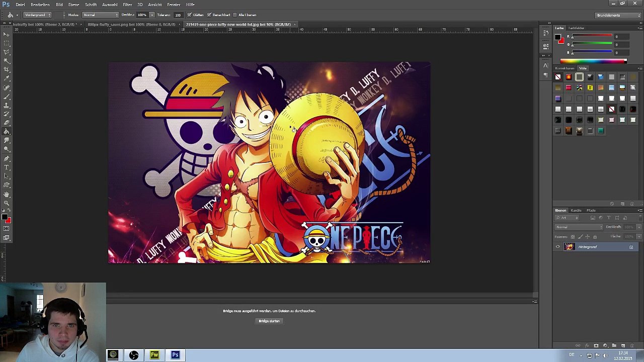Open the Fläche fill arrow in Layers panel
The image size is (644, 362).
point(639,237)
